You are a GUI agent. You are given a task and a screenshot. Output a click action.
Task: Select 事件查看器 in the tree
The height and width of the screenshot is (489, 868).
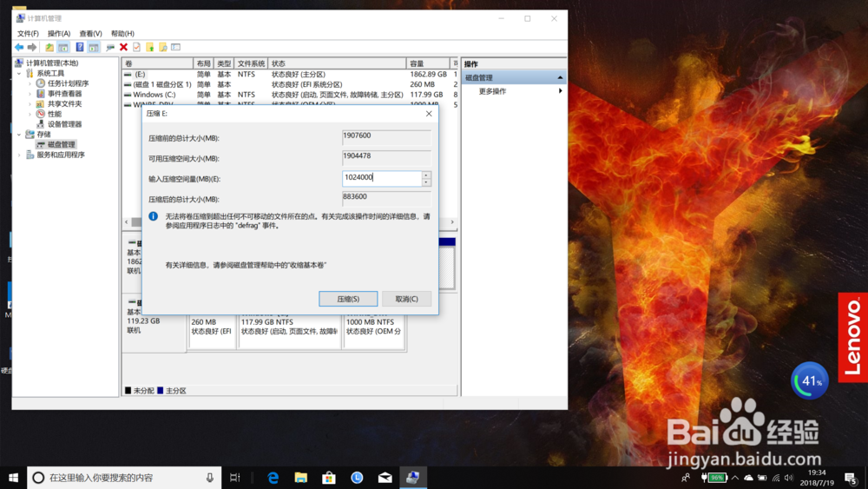click(65, 94)
